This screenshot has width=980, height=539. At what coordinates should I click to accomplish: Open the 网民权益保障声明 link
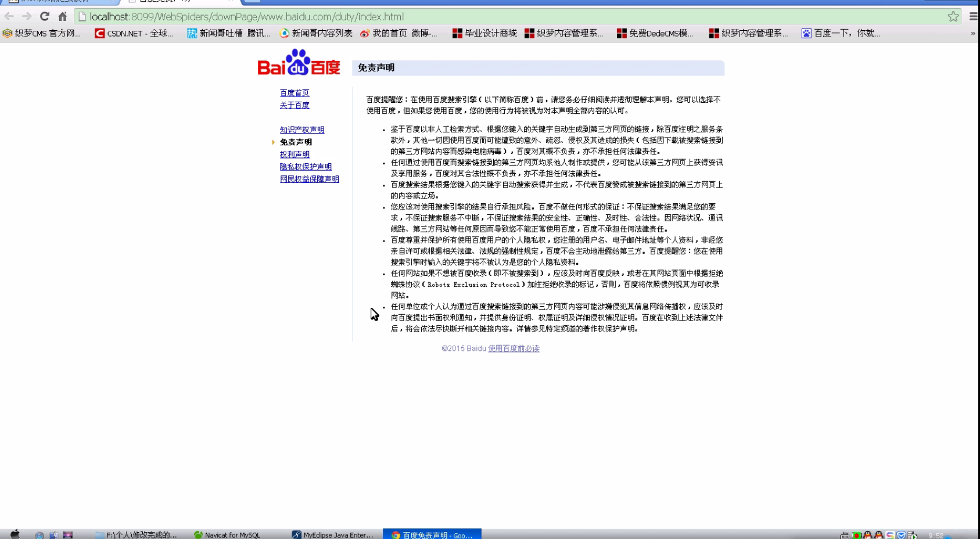[x=310, y=179]
